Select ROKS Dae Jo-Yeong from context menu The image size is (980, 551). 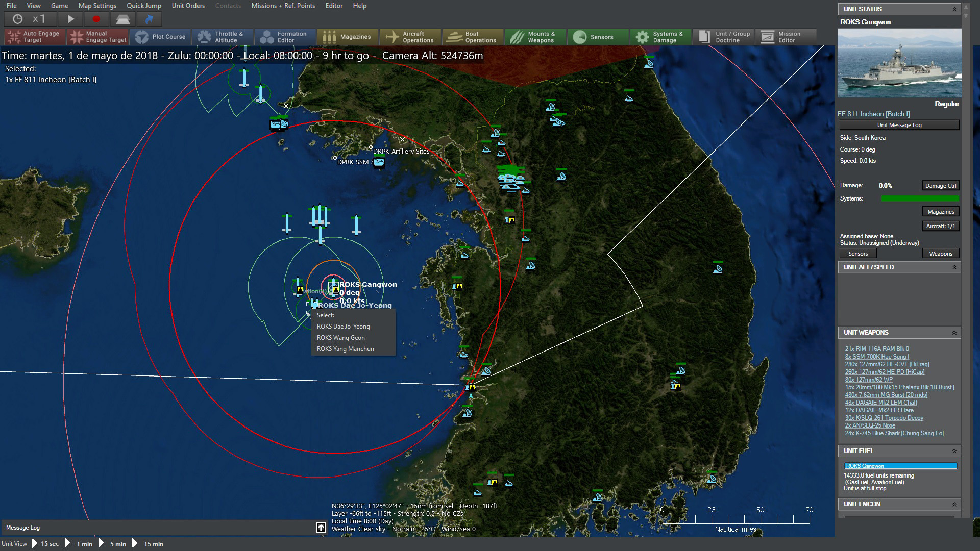tap(344, 327)
